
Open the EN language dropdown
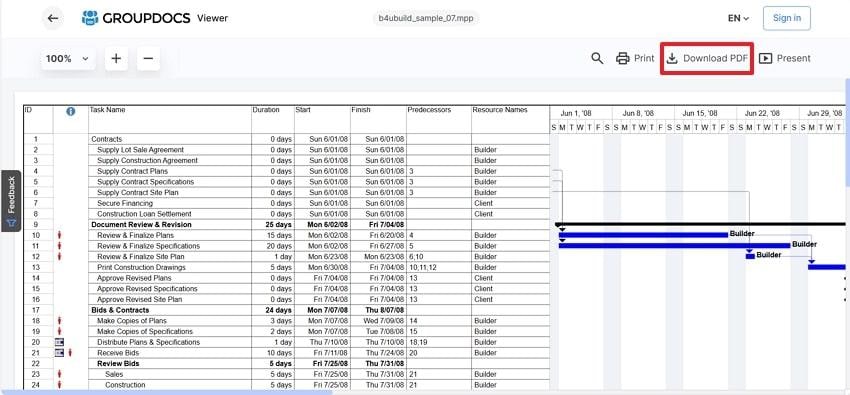(x=738, y=18)
